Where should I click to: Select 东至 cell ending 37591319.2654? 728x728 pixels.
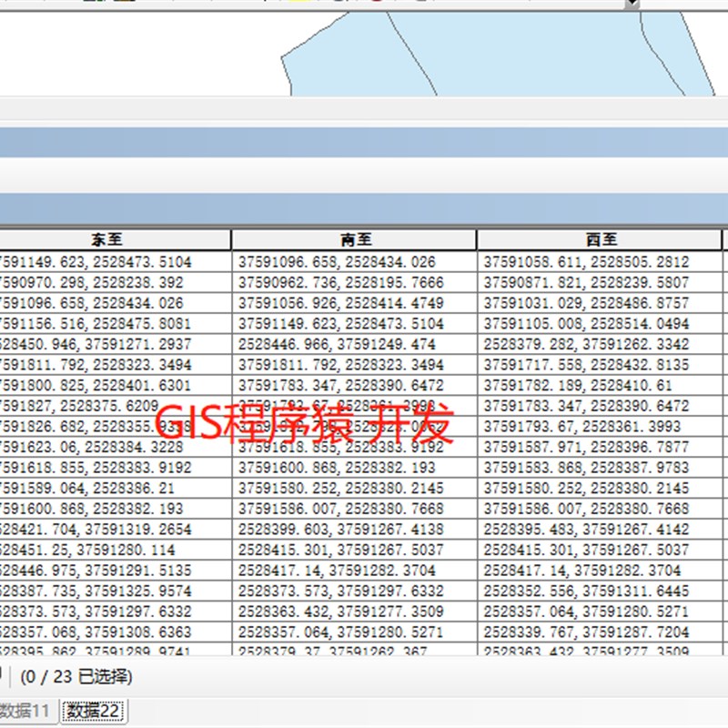116,530
